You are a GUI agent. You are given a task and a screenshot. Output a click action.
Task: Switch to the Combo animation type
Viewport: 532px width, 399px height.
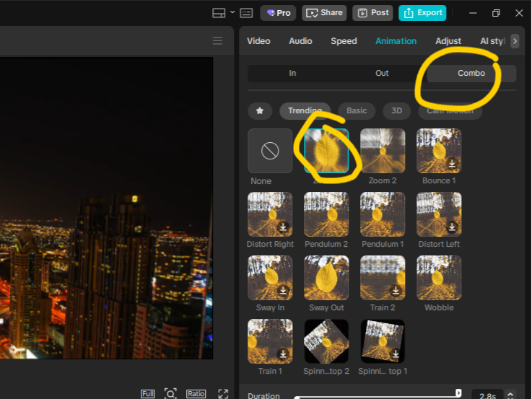click(471, 73)
